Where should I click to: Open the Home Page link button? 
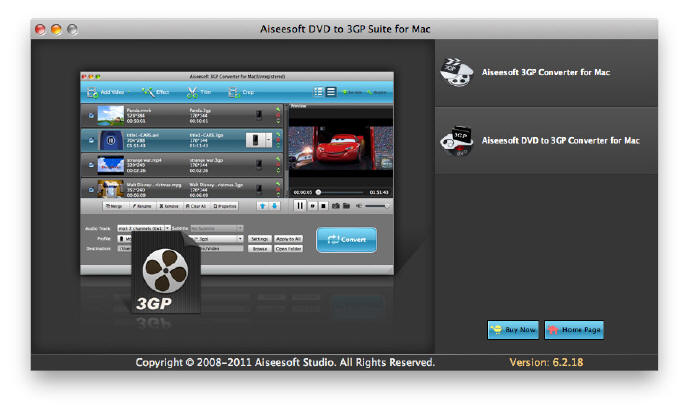click(574, 330)
